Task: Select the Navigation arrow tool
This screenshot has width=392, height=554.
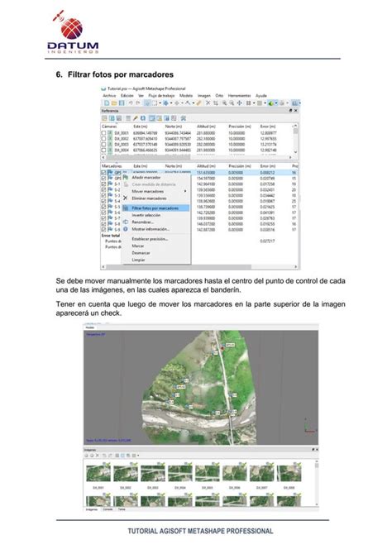Action: [x=147, y=103]
